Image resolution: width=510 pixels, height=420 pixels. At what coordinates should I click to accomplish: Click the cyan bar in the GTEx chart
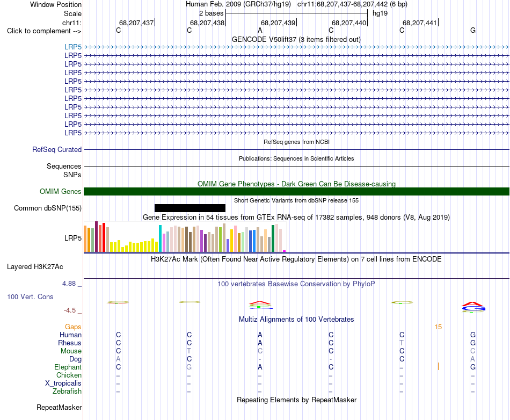(x=161, y=238)
